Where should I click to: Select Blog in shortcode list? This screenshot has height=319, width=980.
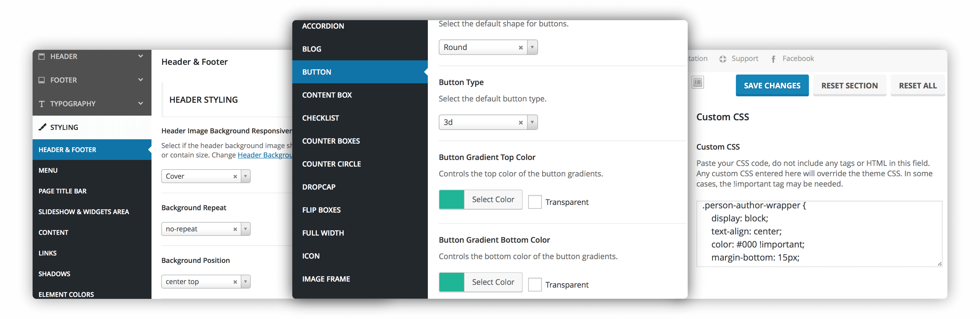coord(360,49)
